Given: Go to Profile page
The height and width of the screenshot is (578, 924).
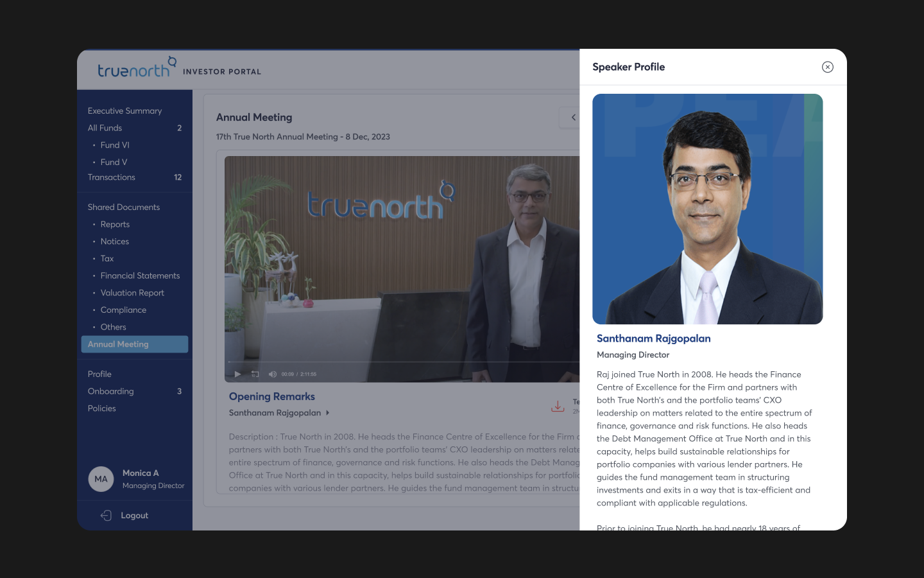Looking at the screenshot, I should [x=99, y=374].
